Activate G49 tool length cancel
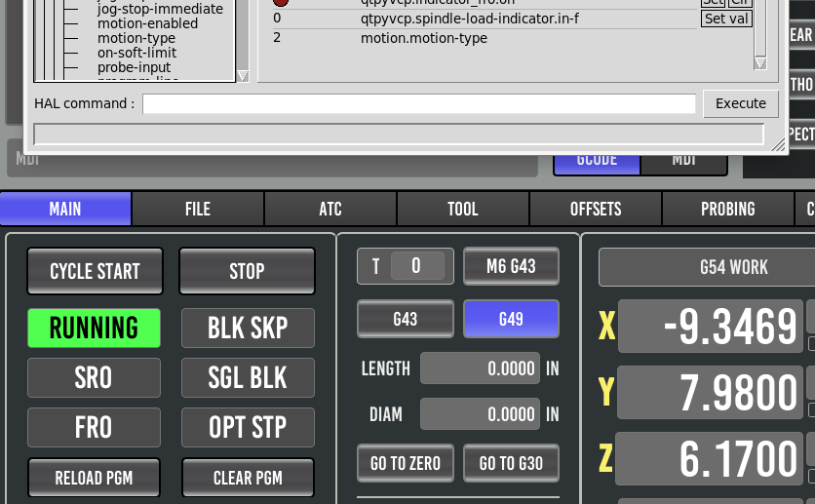 coord(511,319)
